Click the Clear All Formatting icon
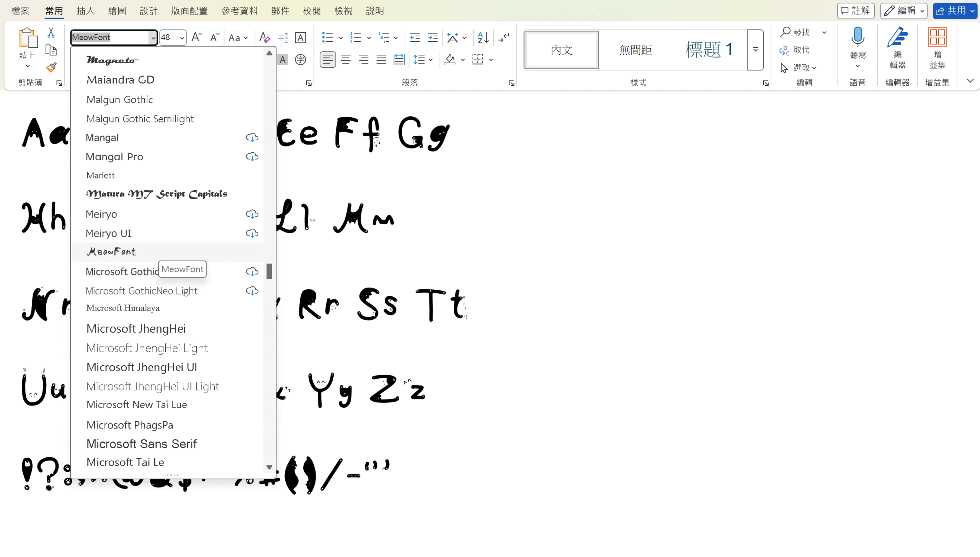 (x=264, y=37)
